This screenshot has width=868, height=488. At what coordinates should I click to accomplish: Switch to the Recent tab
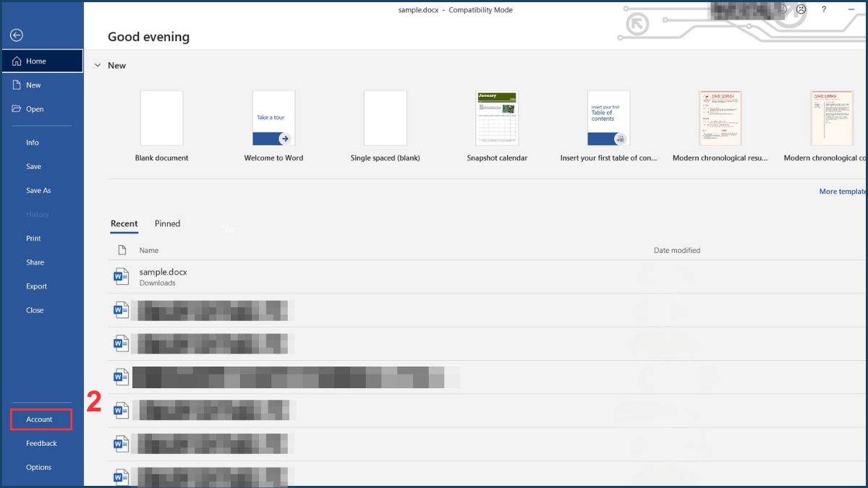124,224
